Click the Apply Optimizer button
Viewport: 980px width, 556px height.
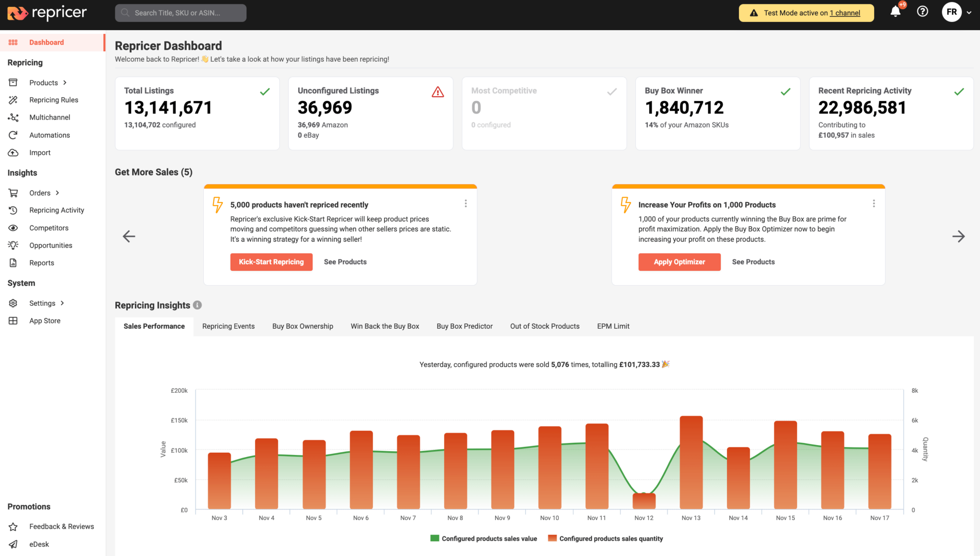pyautogui.click(x=679, y=262)
